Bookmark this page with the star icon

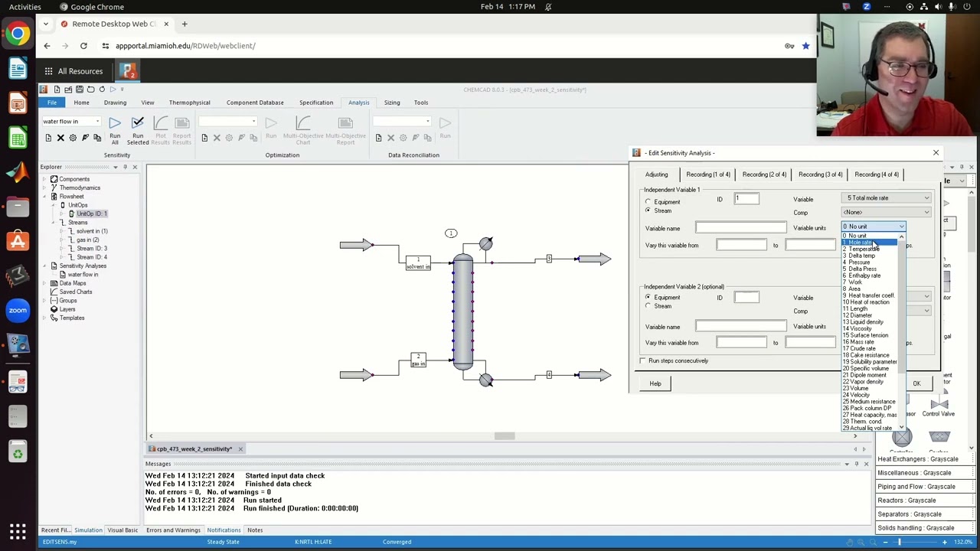click(x=805, y=46)
